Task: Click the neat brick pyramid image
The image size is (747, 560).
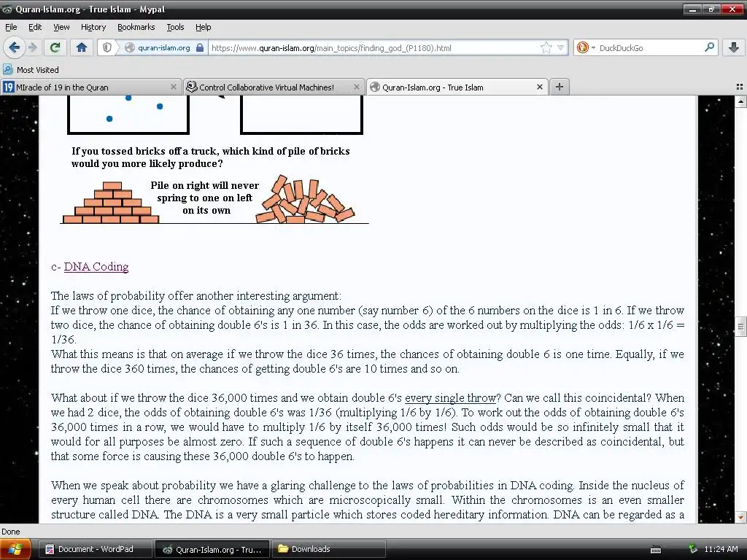Action: pos(111,203)
